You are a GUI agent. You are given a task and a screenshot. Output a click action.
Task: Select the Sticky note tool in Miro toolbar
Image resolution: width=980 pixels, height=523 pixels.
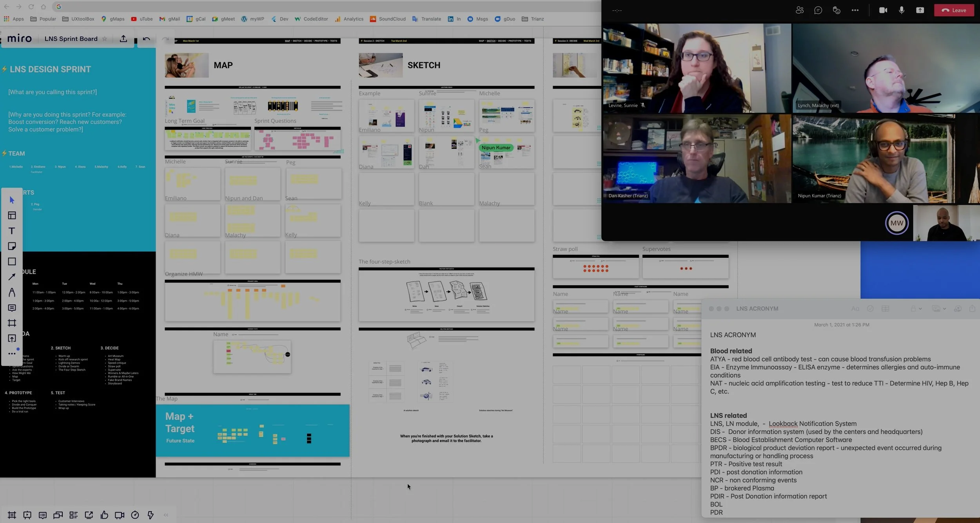click(12, 246)
